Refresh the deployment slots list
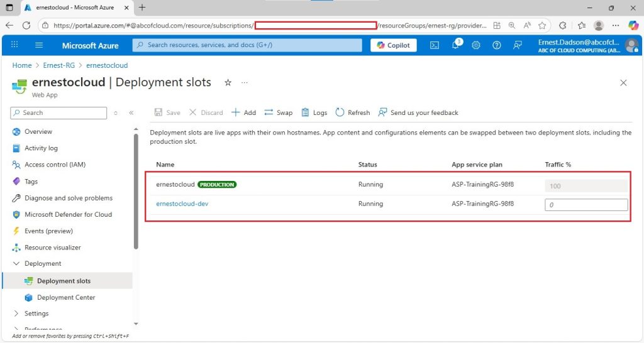644x343 pixels. point(352,112)
